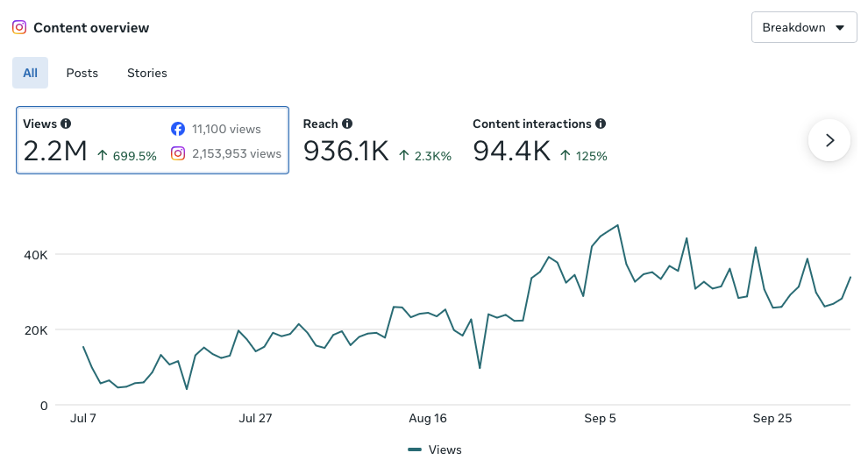Screen dimensions: 868x460
Task: Click the info icon next to Views
Action: (66, 124)
